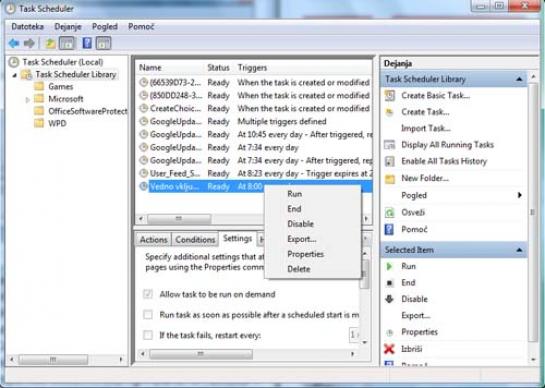Image resolution: width=545 pixels, height=388 pixels.
Task: Click the Up one level folder icon
Action: click(x=50, y=43)
